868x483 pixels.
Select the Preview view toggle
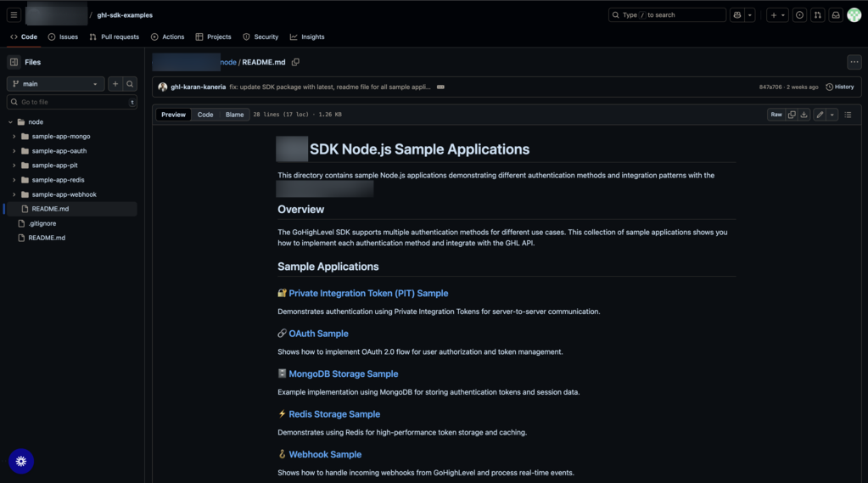(173, 115)
